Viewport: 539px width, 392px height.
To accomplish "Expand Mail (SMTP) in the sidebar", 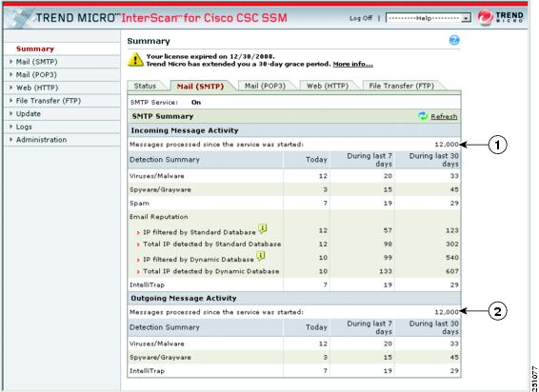I will tap(36, 62).
